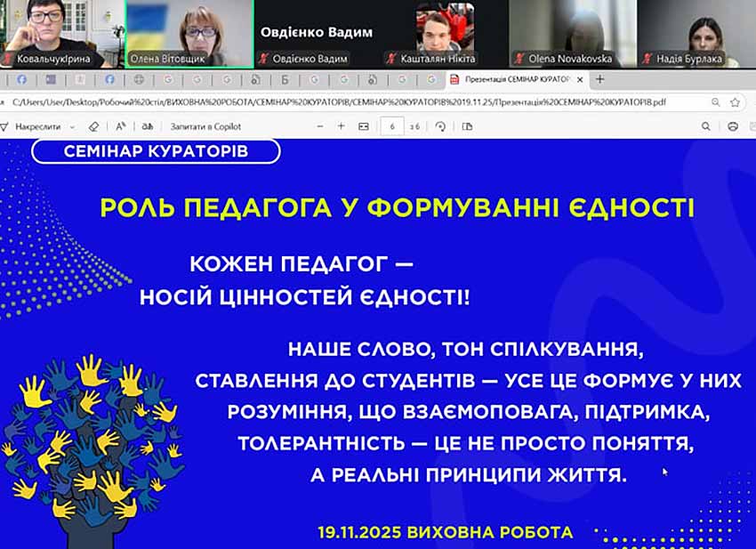
Task: Print the PDF document
Action: point(734,126)
